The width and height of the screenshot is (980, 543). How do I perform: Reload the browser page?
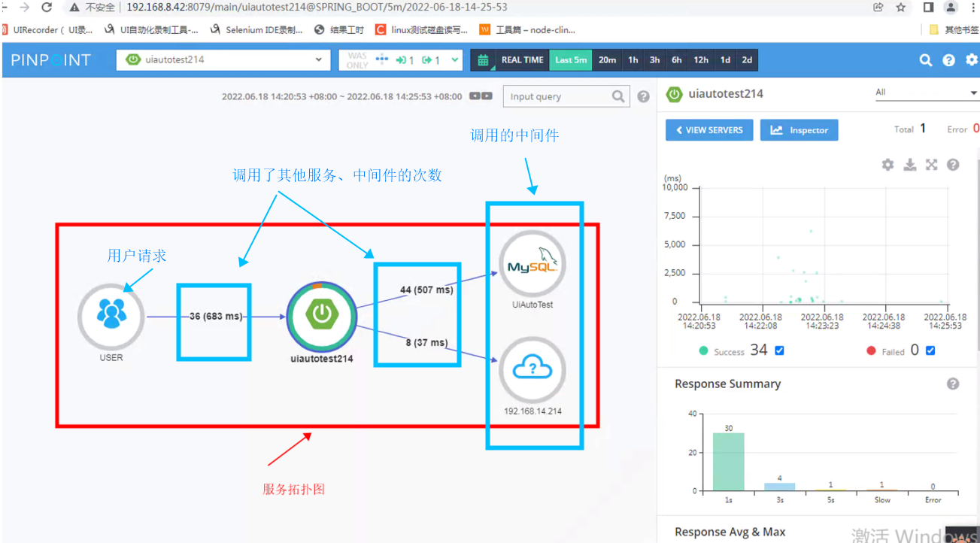(x=47, y=8)
